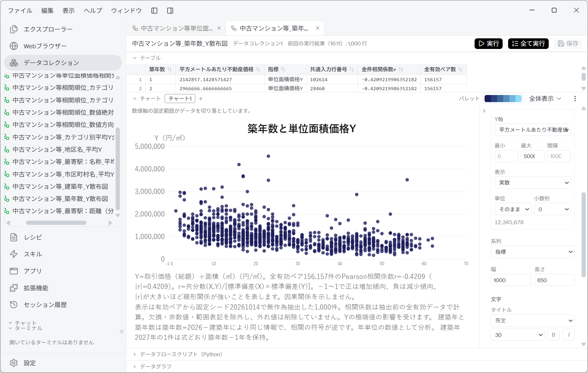Sort the 全有効ペア数 column

tap(460, 69)
